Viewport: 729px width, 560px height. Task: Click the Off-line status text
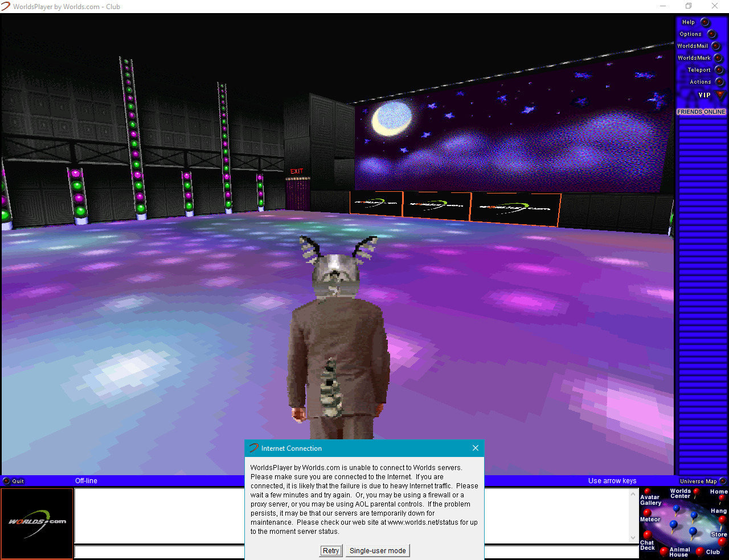tap(86, 481)
